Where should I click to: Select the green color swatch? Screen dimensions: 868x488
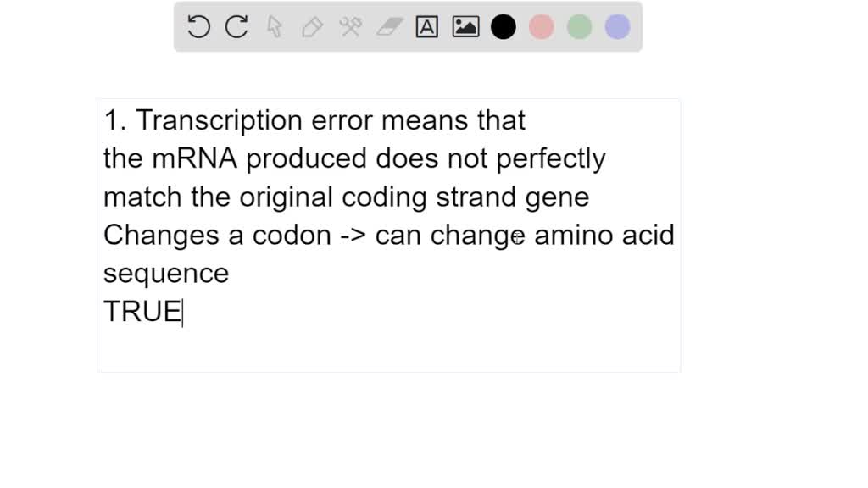(579, 26)
